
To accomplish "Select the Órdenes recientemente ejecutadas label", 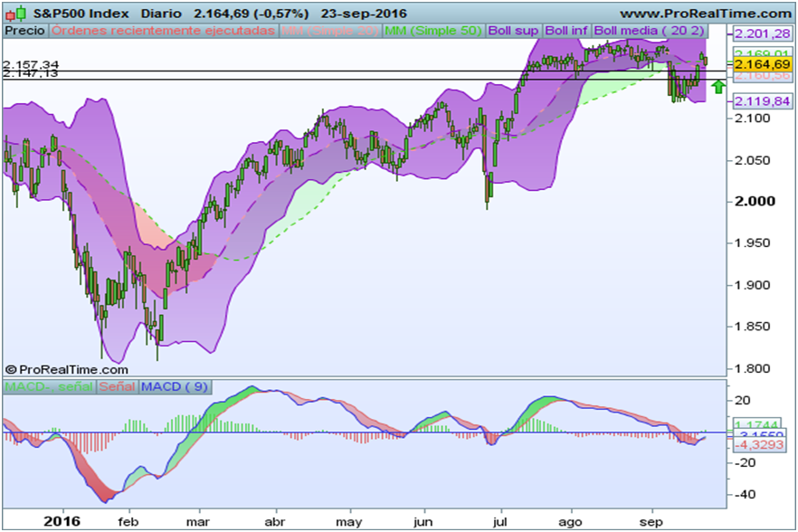I will (x=164, y=31).
